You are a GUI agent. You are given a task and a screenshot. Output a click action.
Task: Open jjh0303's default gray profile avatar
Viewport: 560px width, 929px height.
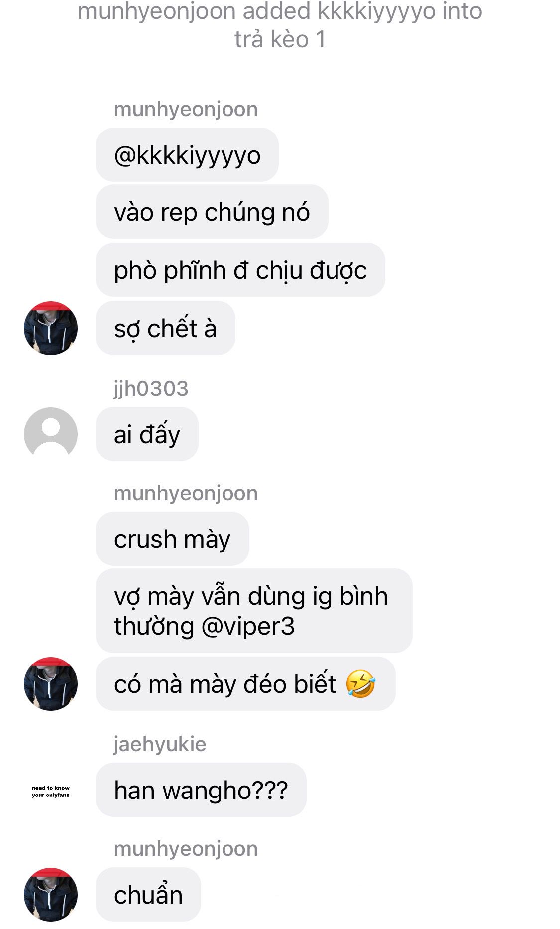pyautogui.click(x=51, y=434)
